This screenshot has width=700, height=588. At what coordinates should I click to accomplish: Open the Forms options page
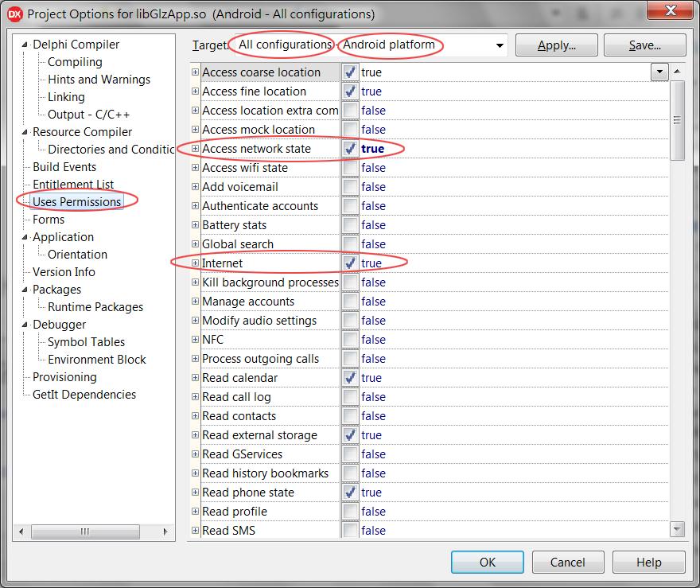coord(49,220)
